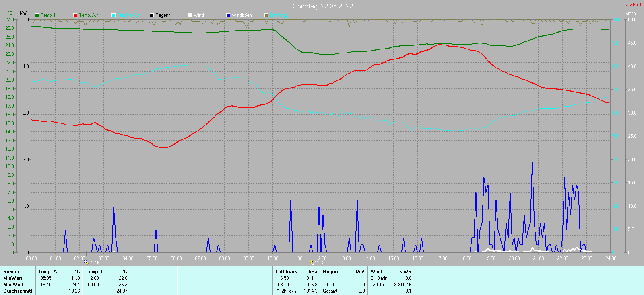
Task: Select the Durchschnitt row label
Action: tap(18, 291)
